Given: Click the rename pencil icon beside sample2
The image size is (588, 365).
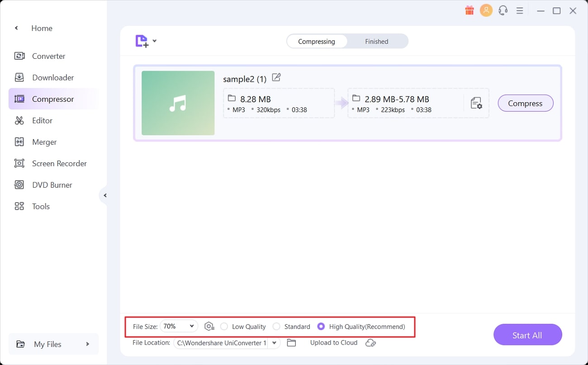Looking at the screenshot, I should click(276, 78).
